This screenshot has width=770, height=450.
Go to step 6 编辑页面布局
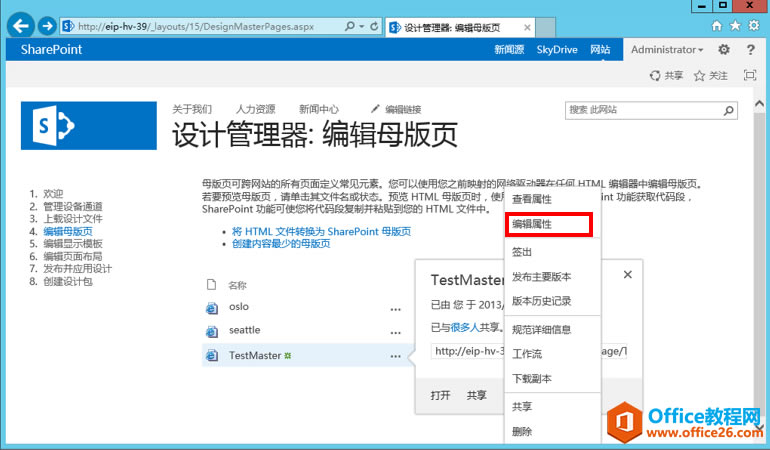[73, 256]
